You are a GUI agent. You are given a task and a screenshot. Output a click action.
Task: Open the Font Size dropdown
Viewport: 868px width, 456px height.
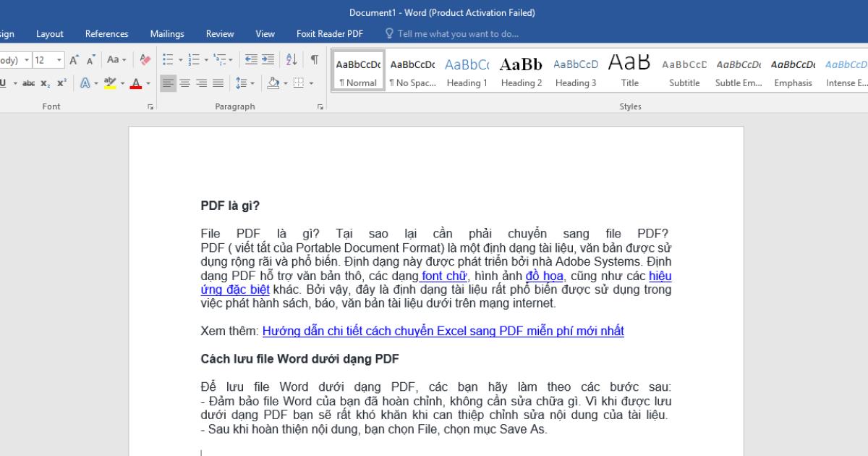tap(58, 59)
